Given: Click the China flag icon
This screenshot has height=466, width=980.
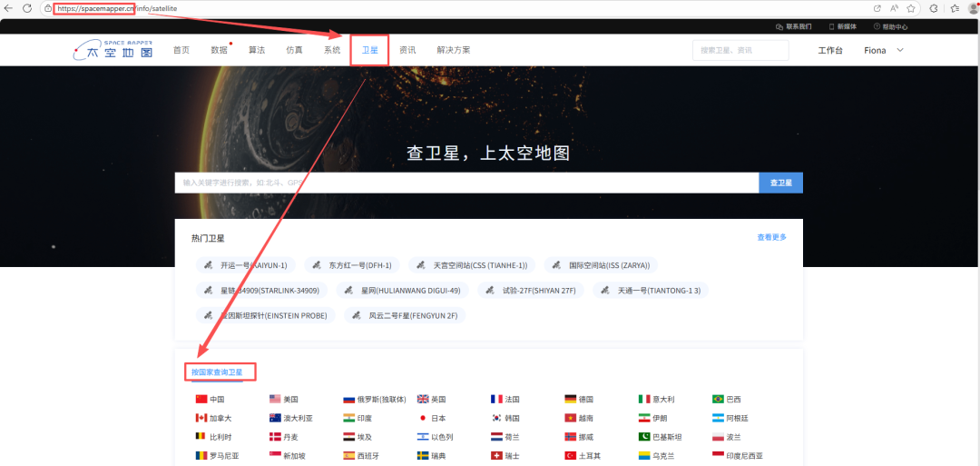Looking at the screenshot, I should coord(201,399).
